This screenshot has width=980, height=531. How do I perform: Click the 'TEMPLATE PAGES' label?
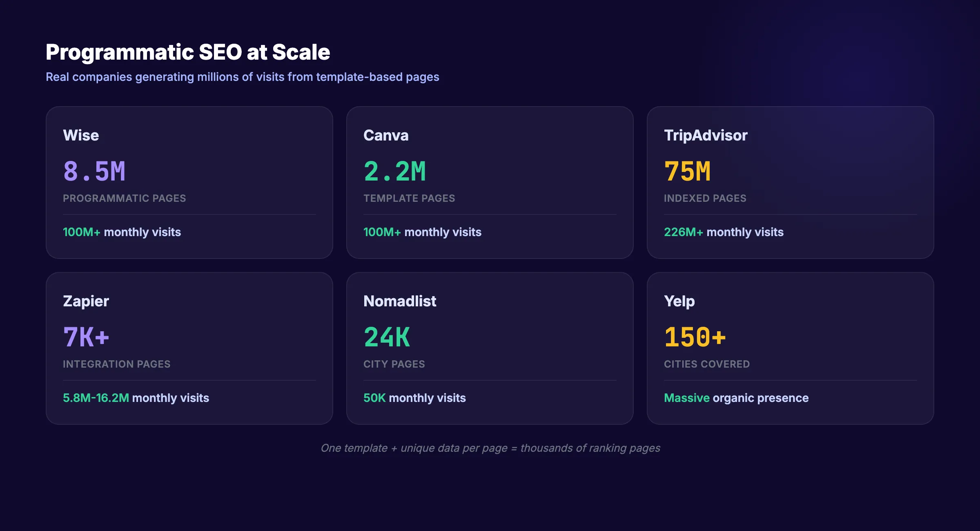pos(409,198)
